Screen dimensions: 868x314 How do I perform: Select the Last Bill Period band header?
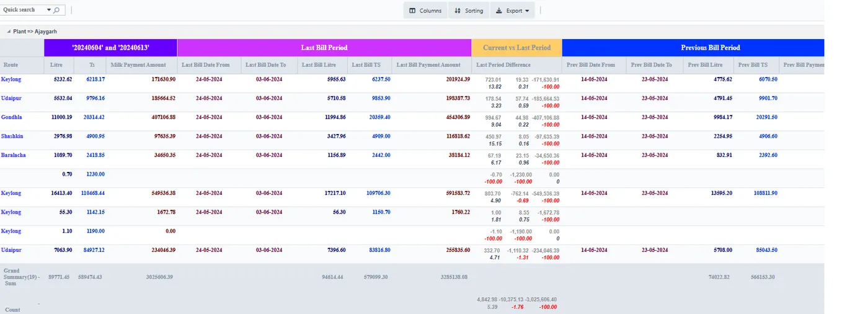[x=324, y=48]
